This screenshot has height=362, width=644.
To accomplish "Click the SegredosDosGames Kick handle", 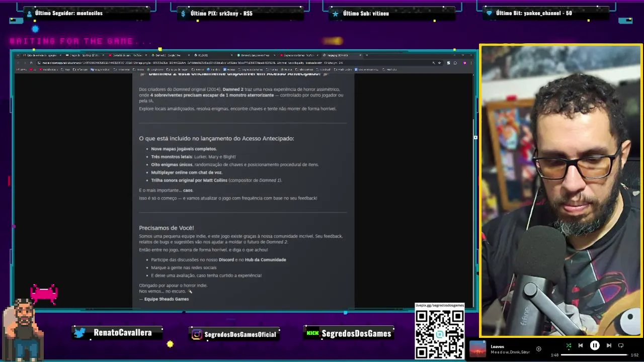I will click(x=356, y=333).
